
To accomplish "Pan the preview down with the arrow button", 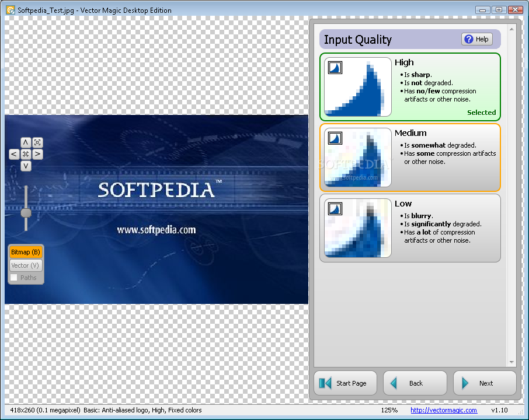I will [x=26, y=166].
